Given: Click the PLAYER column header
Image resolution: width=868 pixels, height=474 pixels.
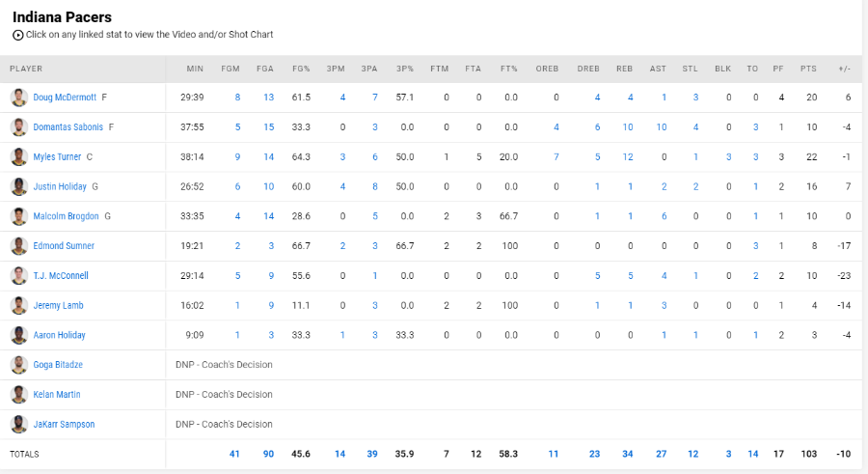Looking at the screenshot, I should click(x=26, y=69).
